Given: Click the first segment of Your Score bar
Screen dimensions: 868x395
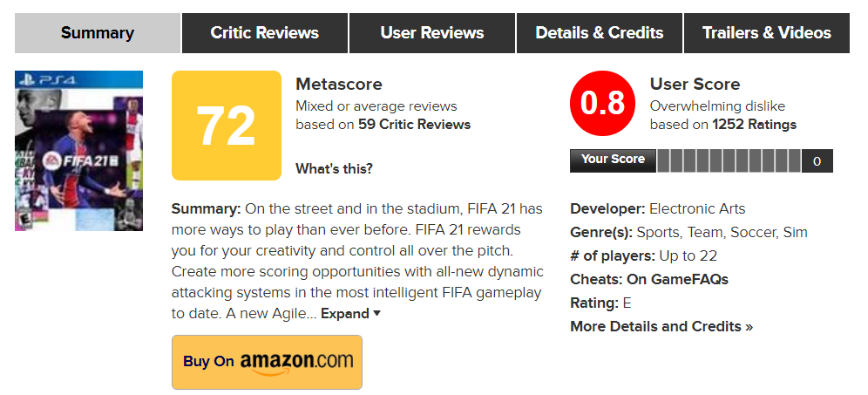Looking at the screenshot, I should [664, 160].
